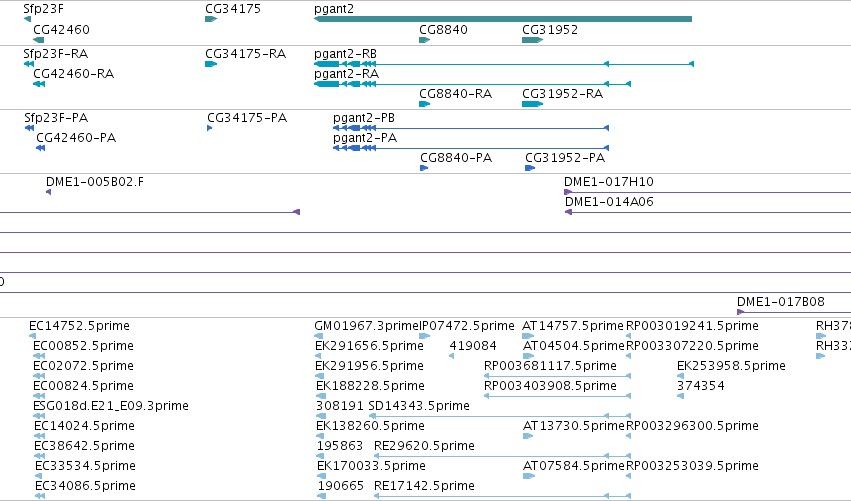Select the pgant2 gene span bar
The height and width of the screenshot is (501, 851).
[x=503, y=19]
